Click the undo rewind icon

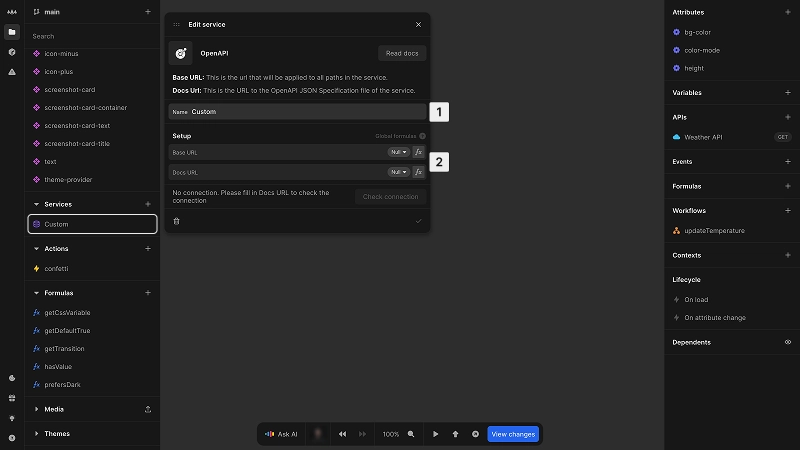342,434
